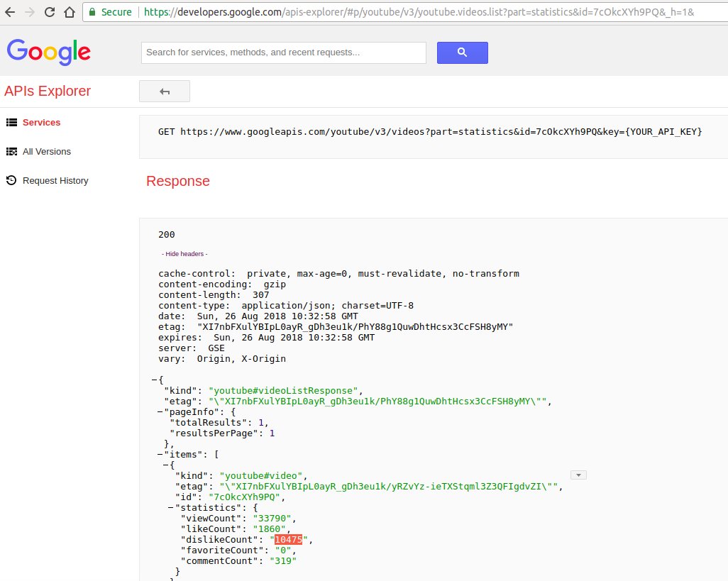Click the etag header line
This screenshot has height=581, width=728.
(x=336, y=327)
